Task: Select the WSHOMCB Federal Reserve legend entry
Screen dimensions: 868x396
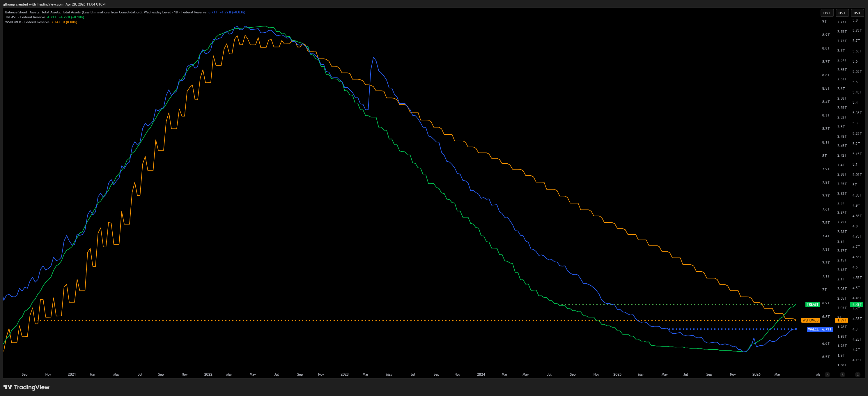Action: coord(27,22)
